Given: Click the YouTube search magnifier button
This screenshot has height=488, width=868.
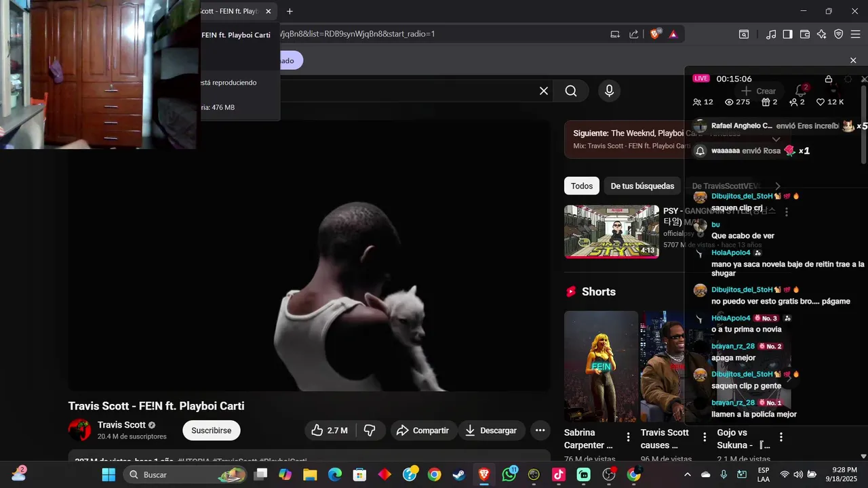Looking at the screenshot, I should tap(571, 91).
